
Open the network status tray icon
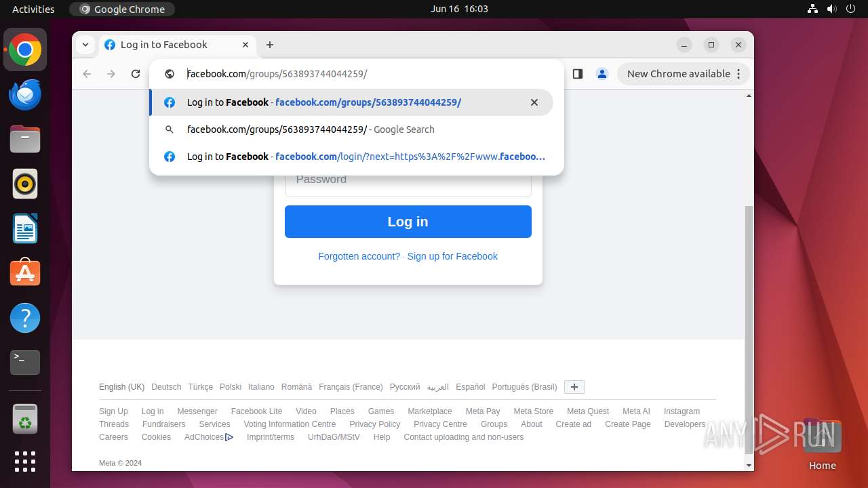click(x=812, y=9)
